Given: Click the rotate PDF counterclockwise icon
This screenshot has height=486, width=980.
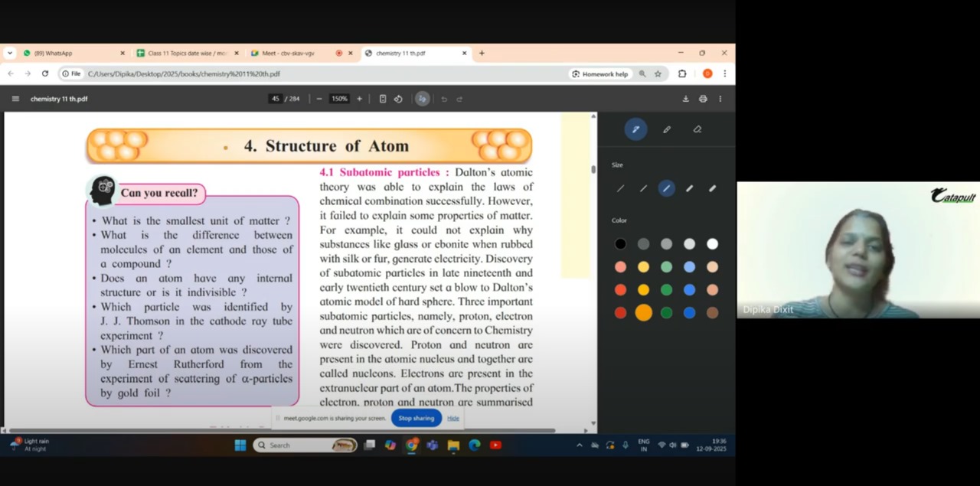Looking at the screenshot, I should point(398,99).
